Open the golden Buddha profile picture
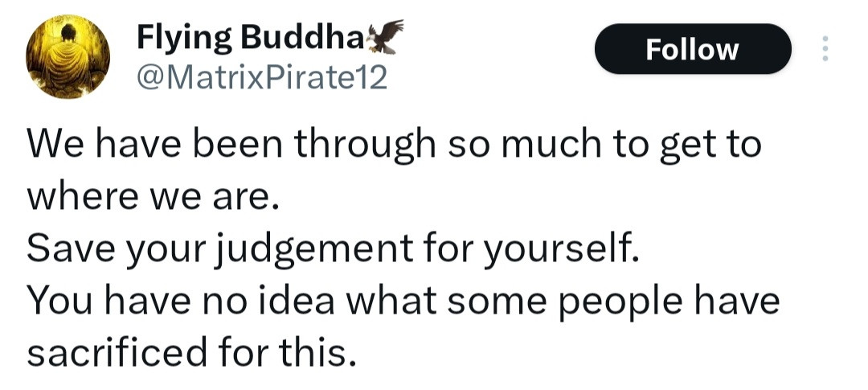The image size is (868, 390). click(x=68, y=57)
